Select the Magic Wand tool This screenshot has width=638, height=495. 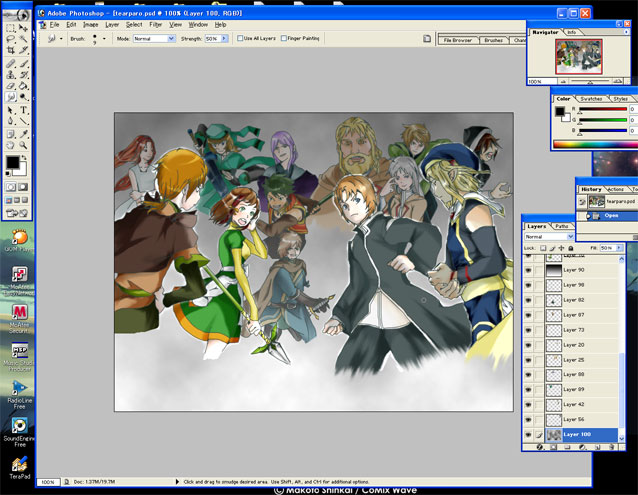pos(24,39)
